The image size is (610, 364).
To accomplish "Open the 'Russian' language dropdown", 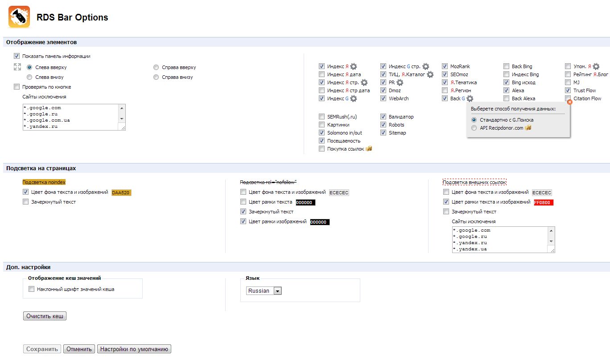I will [x=264, y=291].
